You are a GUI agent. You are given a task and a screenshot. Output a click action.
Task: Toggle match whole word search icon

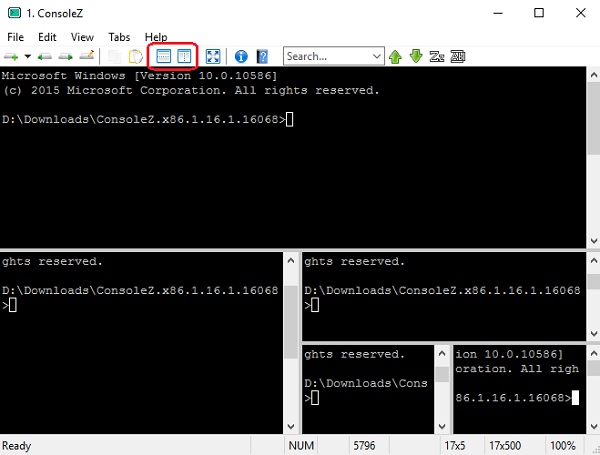(x=458, y=56)
